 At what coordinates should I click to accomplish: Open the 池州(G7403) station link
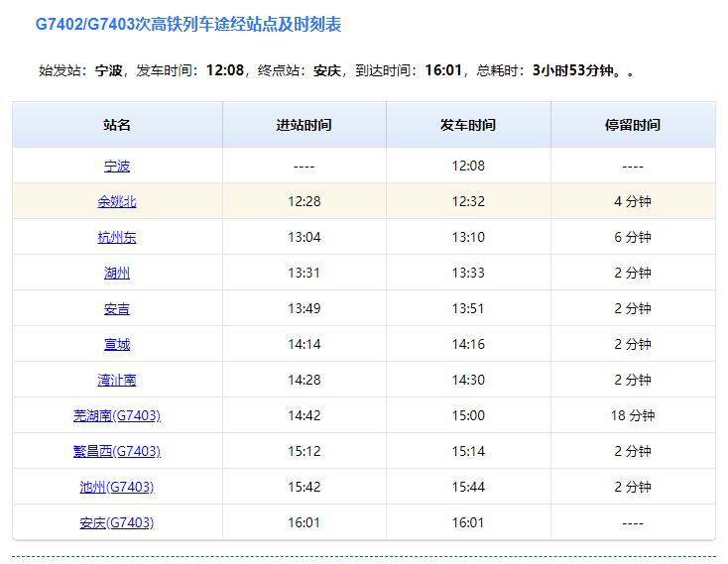click(117, 487)
